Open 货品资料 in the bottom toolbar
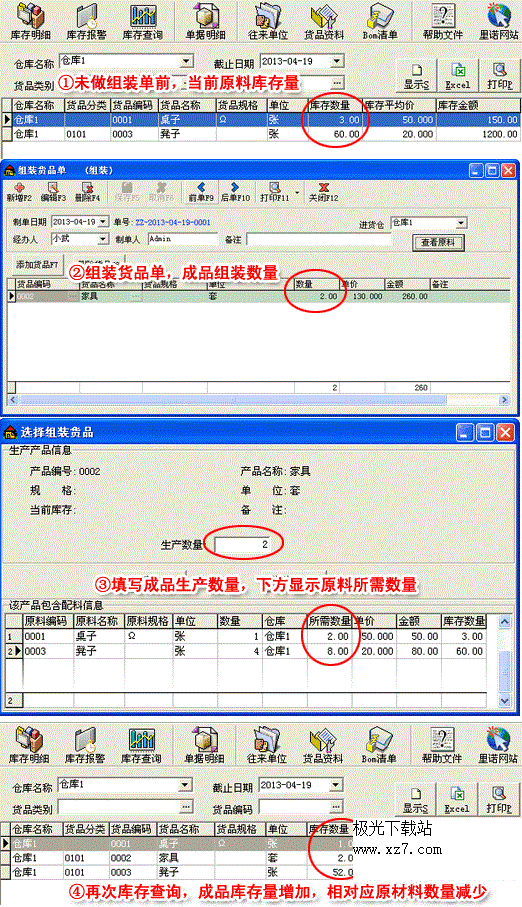The height and width of the screenshot is (907, 522). coord(323,745)
